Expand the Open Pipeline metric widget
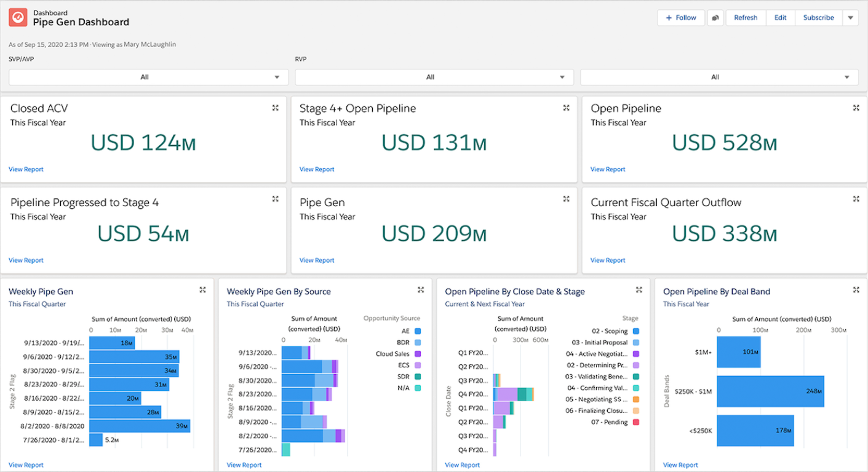The image size is (868, 472). 856,108
